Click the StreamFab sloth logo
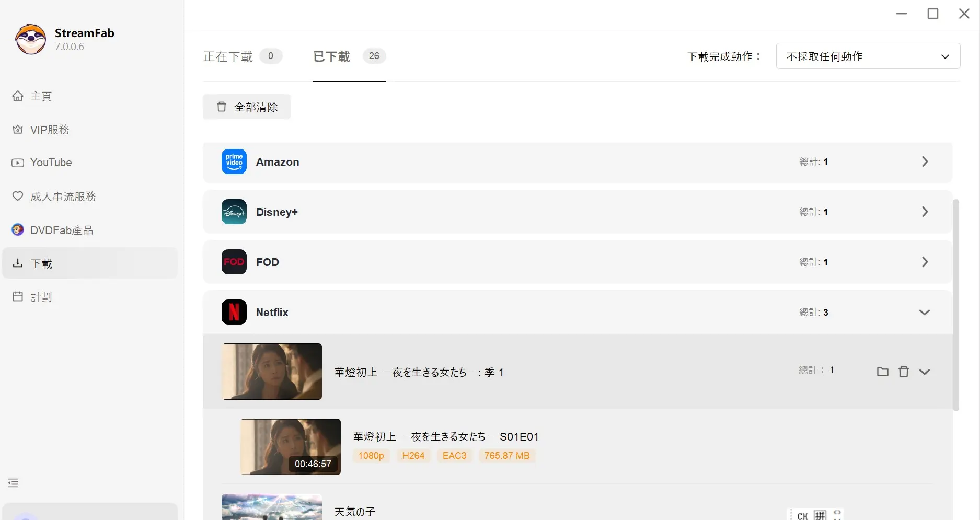980x520 pixels. click(30, 39)
